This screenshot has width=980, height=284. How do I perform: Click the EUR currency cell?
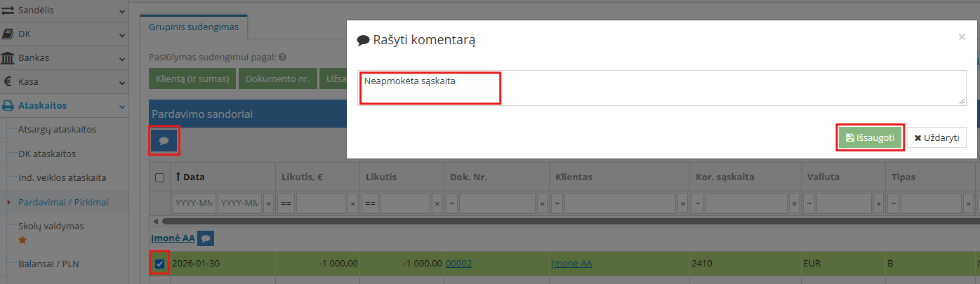(x=842, y=264)
